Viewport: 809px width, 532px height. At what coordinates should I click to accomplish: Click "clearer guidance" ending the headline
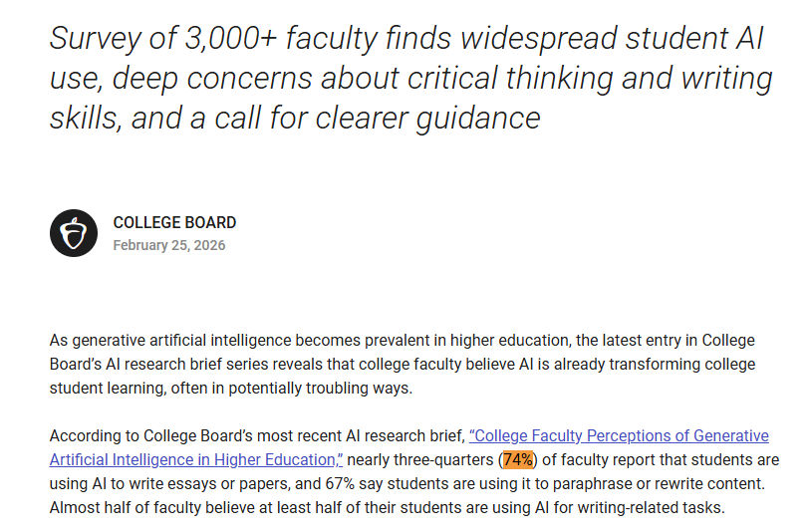point(427,119)
